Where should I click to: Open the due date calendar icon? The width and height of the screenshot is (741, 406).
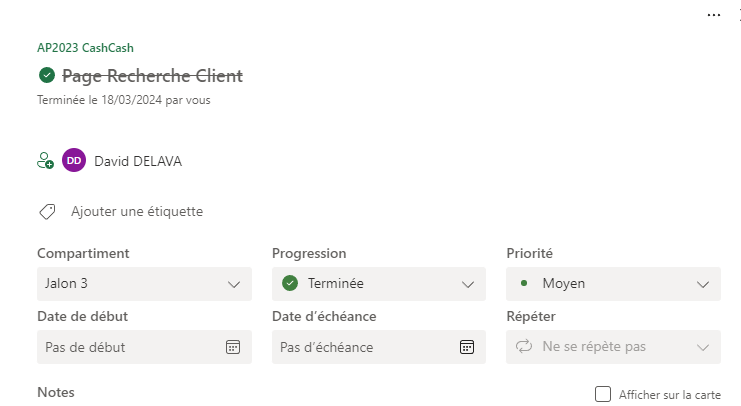[466, 347]
